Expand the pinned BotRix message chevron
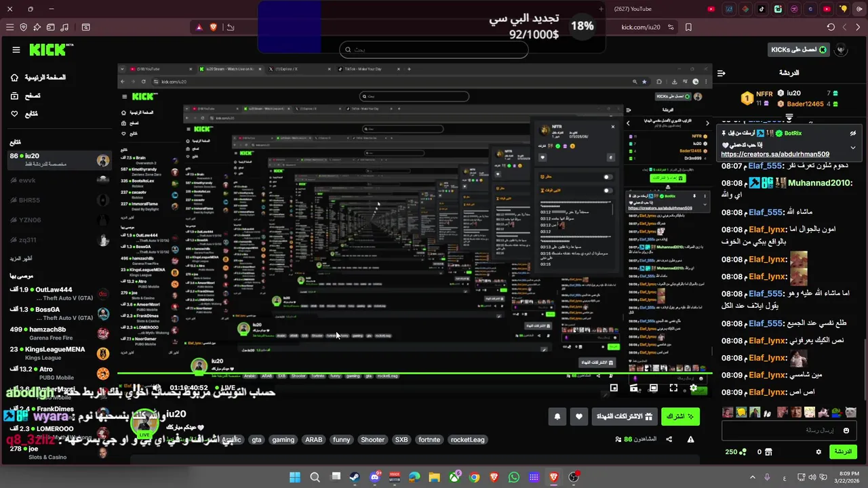868x488 pixels. 853,147
